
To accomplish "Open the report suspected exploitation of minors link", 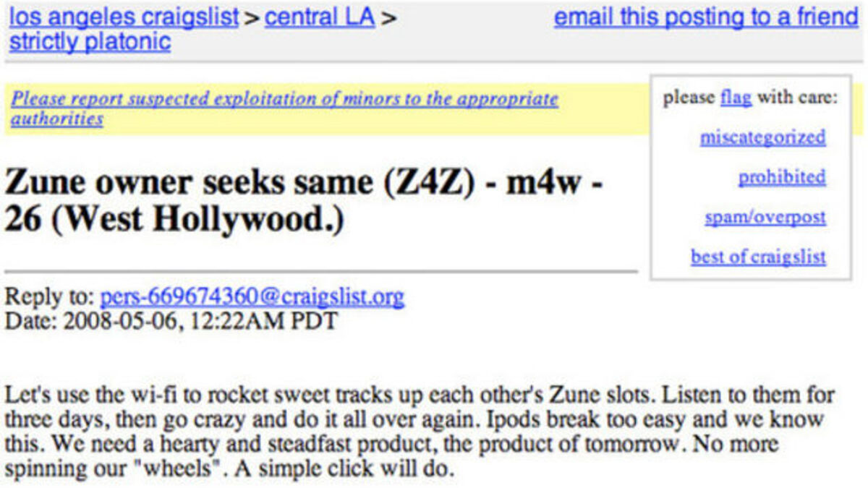I will click(x=285, y=99).
